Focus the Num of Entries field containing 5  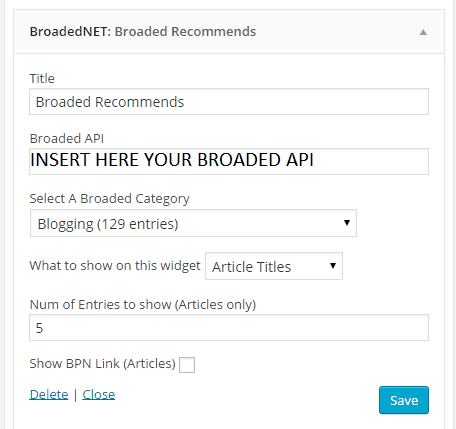pos(229,328)
